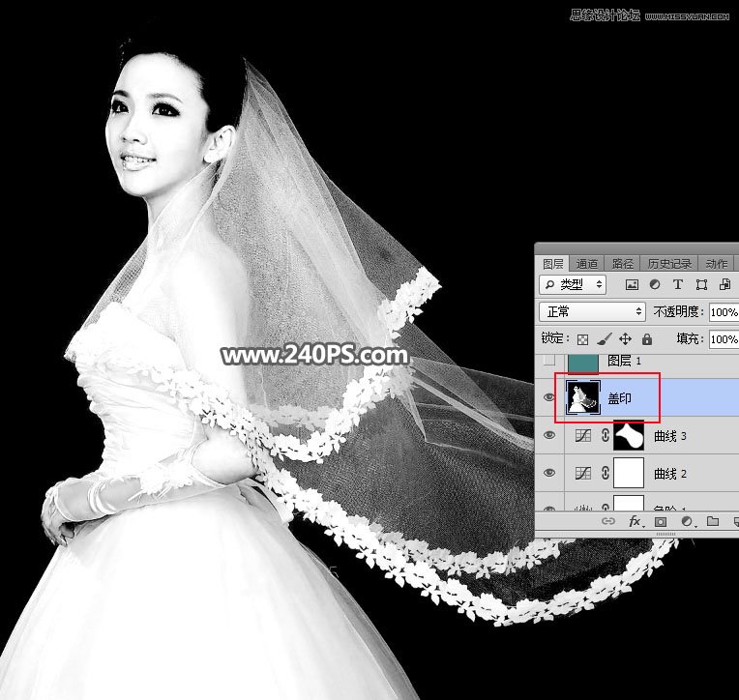Filter layers by pixel layers icon
The height and width of the screenshot is (700, 739).
(632, 284)
